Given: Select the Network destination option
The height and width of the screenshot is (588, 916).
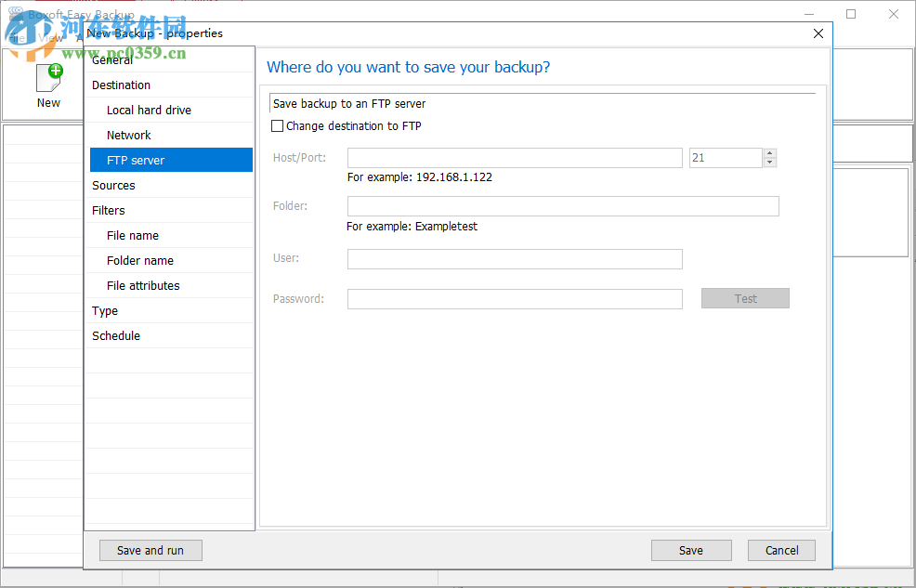Looking at the screenshot, I should coord(128,135).
